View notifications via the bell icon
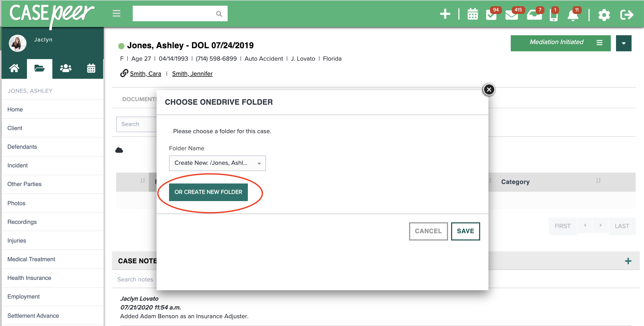 pyautogui.click(x=573, y=15)
